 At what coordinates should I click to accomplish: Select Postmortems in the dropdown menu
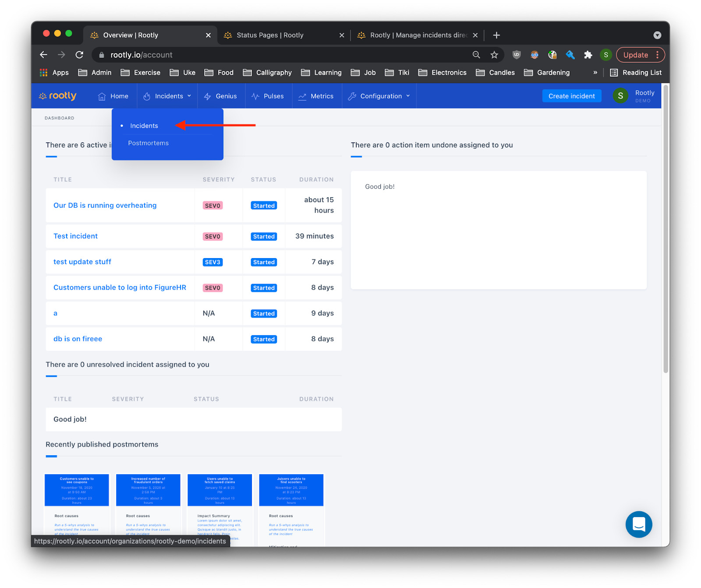coord(148,143)
